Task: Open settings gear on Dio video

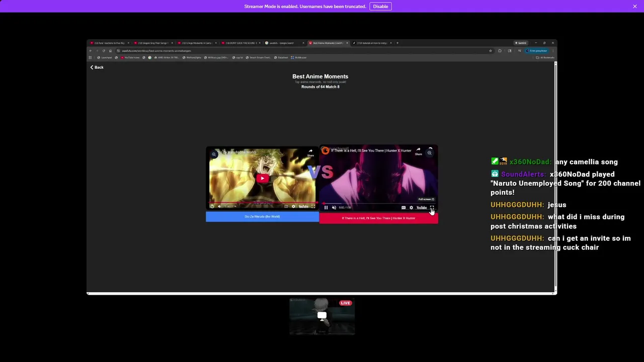Action: [294, 206]
